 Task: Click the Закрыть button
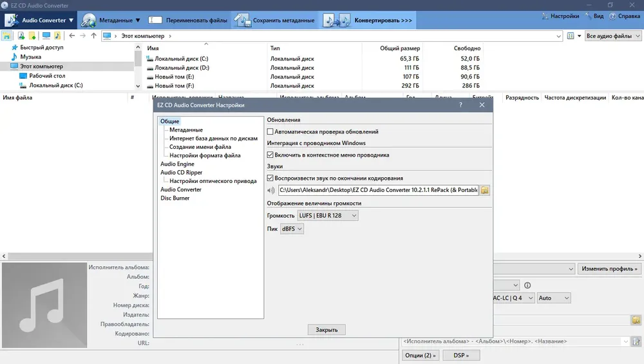[x=327, y=330]
